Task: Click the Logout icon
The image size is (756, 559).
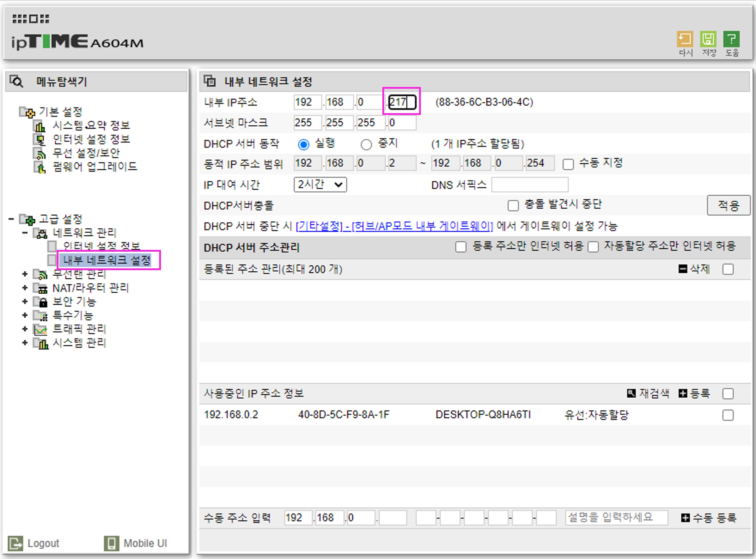Action: (x=15, y=543)
